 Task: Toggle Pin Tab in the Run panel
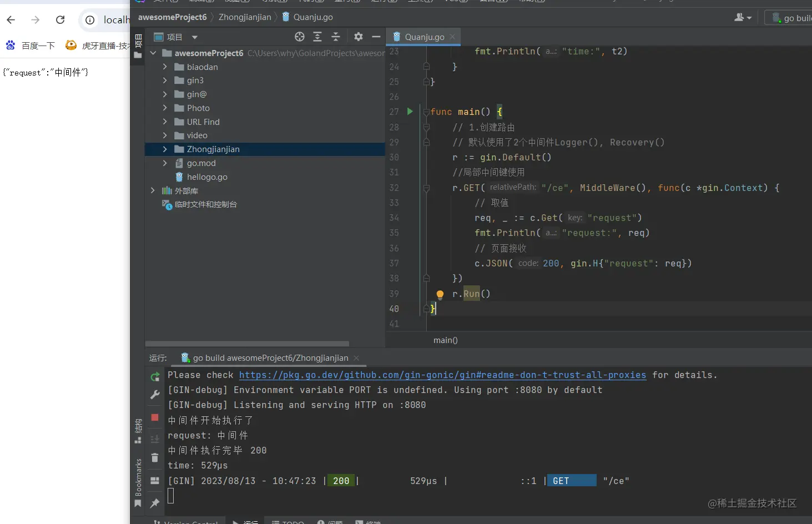point(155,503)
